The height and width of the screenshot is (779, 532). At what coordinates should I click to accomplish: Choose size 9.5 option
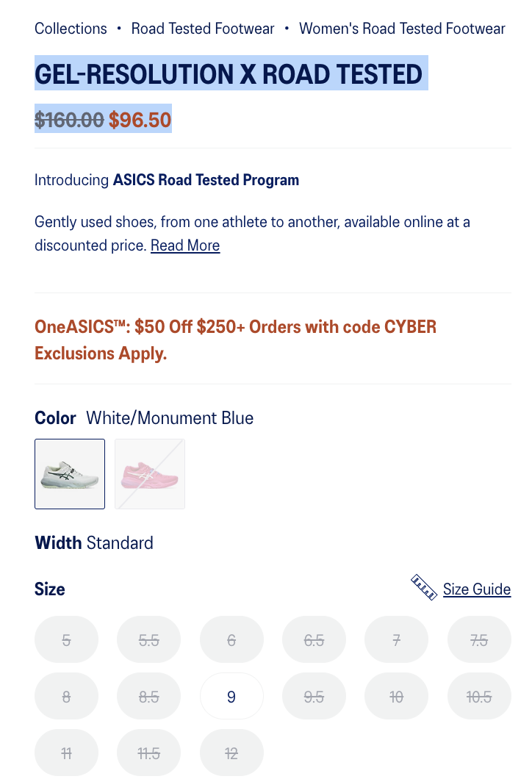pos(314,696)
